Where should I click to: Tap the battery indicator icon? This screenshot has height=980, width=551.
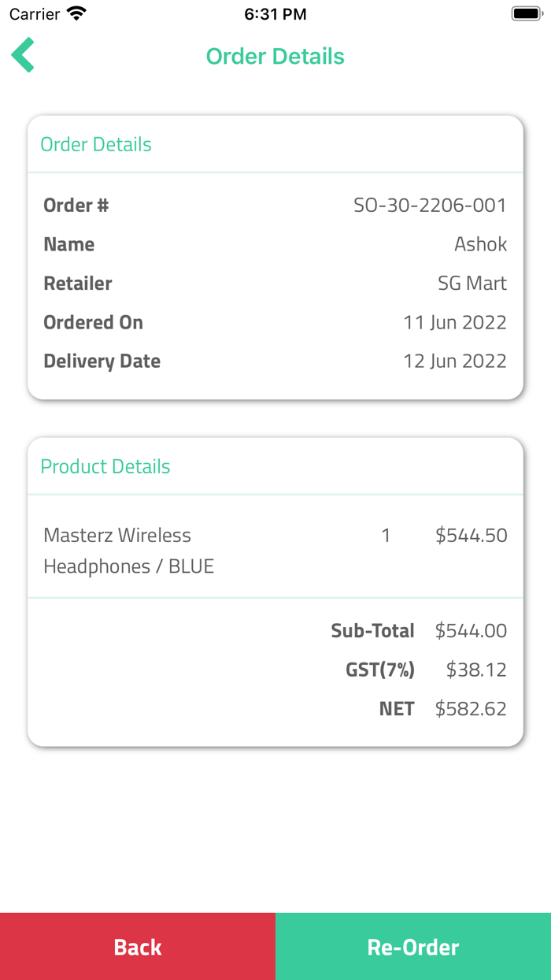[x=527, y=14]
